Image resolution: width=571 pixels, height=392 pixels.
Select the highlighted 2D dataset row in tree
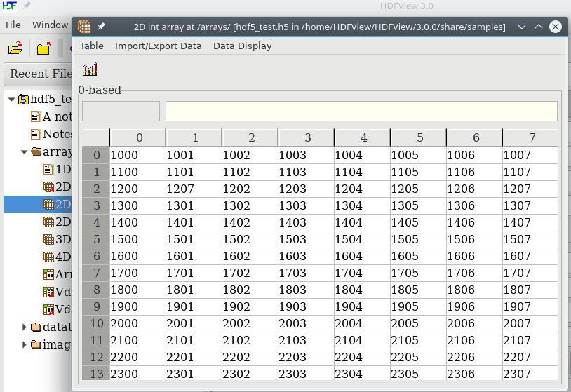click(x=38, y=204)
